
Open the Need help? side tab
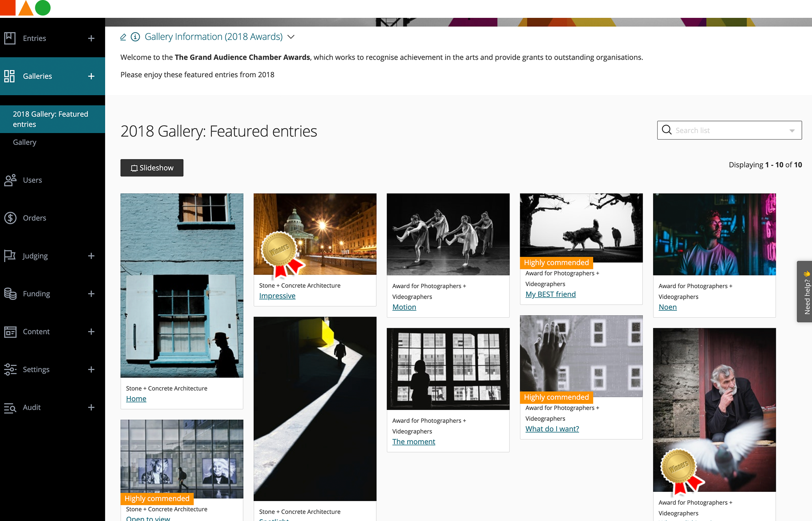[x=804, y=291]
